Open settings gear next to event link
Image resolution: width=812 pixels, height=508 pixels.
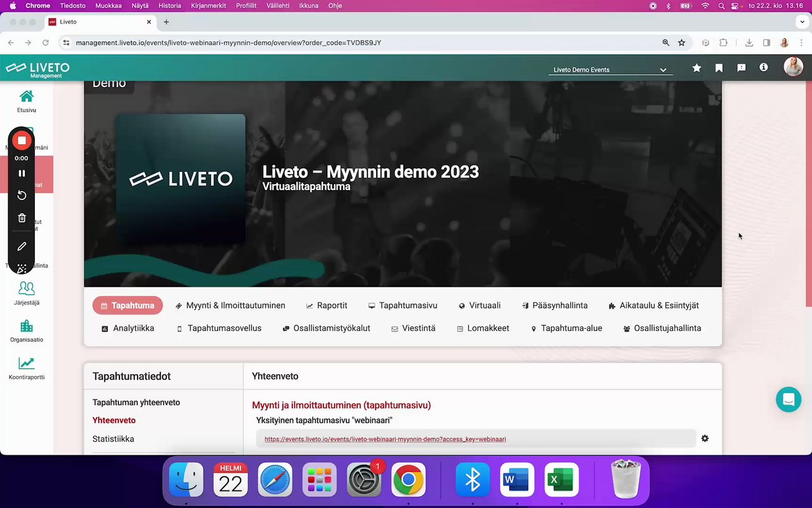pyautogui.click(x=705, y=438)
